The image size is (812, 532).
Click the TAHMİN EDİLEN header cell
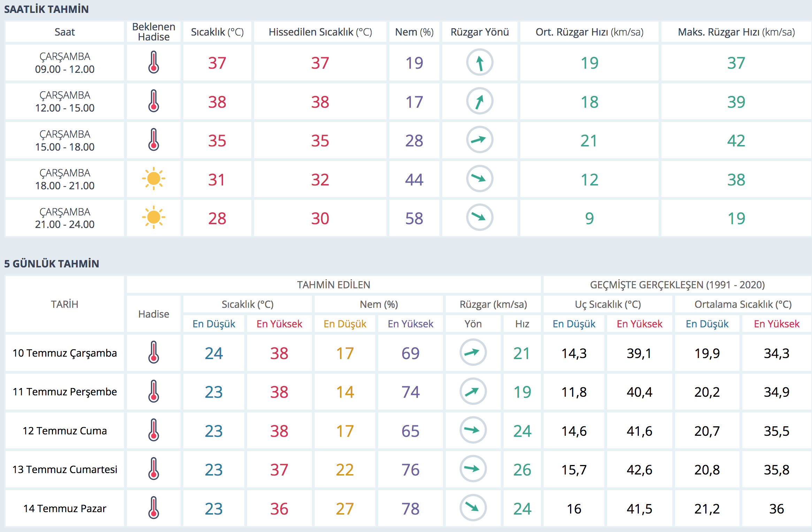tap(334, 285)
